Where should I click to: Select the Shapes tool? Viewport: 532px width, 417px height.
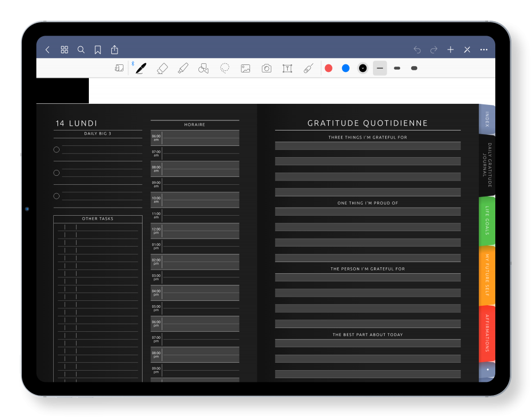(204, 68)
